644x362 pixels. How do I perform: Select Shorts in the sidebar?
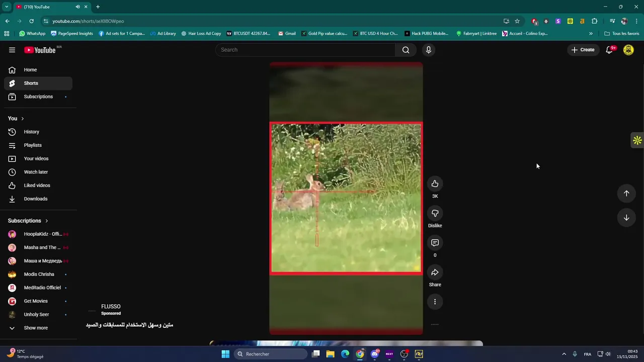(x=38, y=83)
